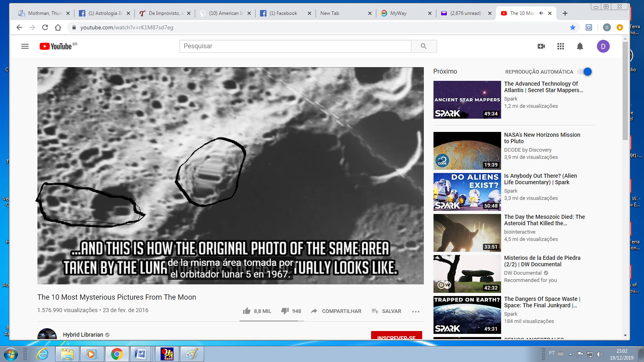Click in the Pesquisar search field

[x=295, y=46]
